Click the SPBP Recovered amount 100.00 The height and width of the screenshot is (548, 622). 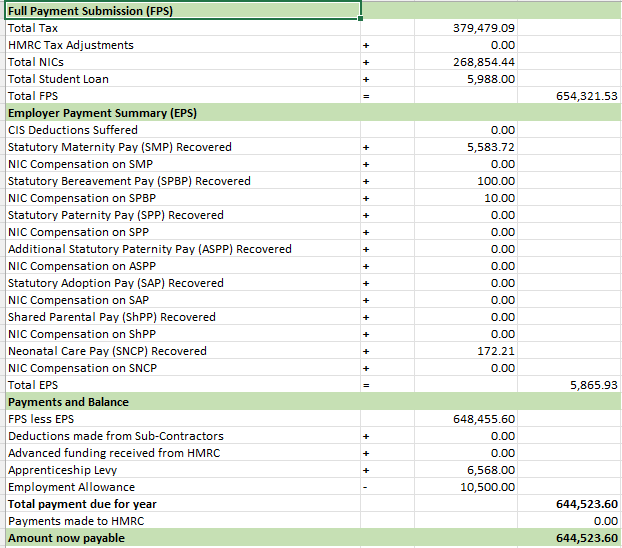pyautogui.click(x=496, y=181)
